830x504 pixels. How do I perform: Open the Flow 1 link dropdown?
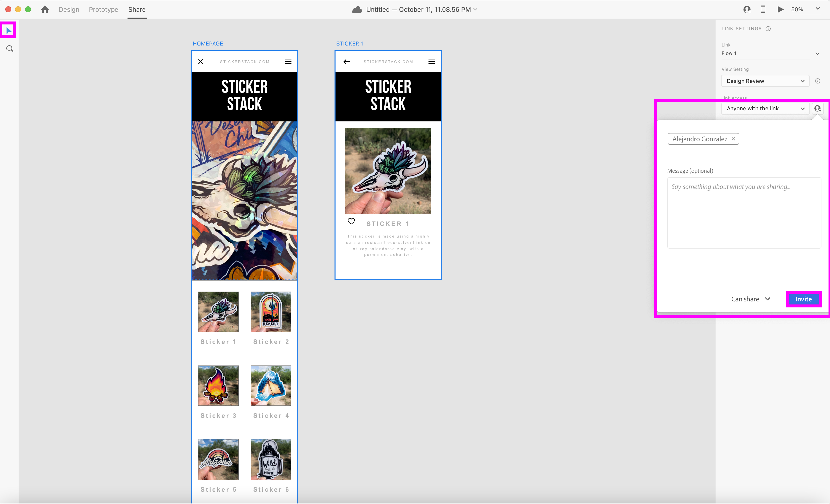[x=817, y=54]
